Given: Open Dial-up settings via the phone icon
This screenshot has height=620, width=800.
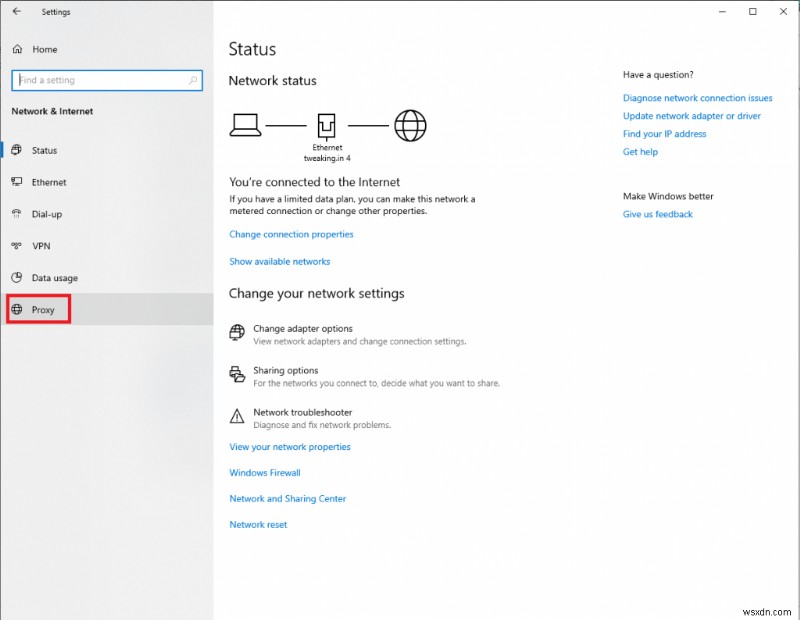Looking at the screenshot, I should click(x=18, y=214).
